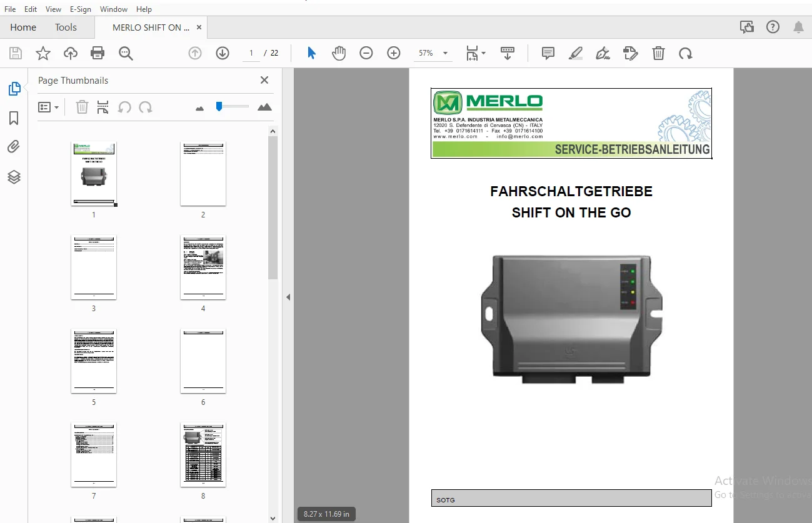
Task: Print the document using printer icon
Action: coord(98,53)
